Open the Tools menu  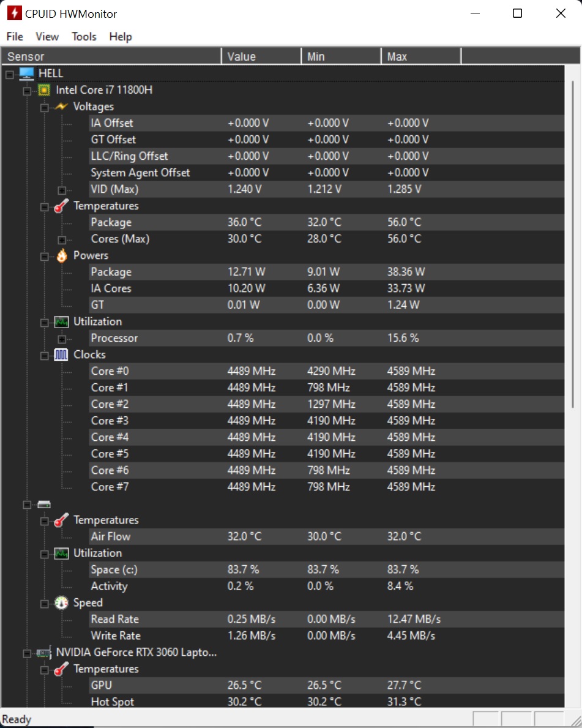click(x=84, y=36)
